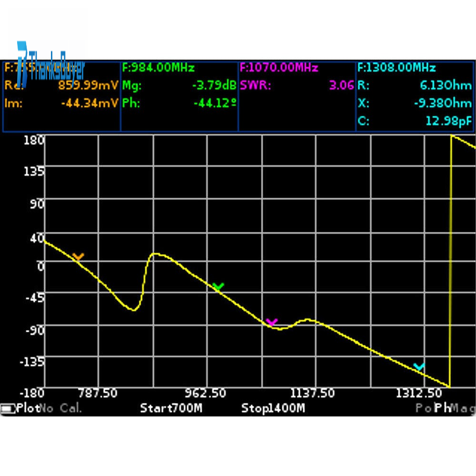Open the orange Re/Im marker readout panel

(x=61, y=97)
